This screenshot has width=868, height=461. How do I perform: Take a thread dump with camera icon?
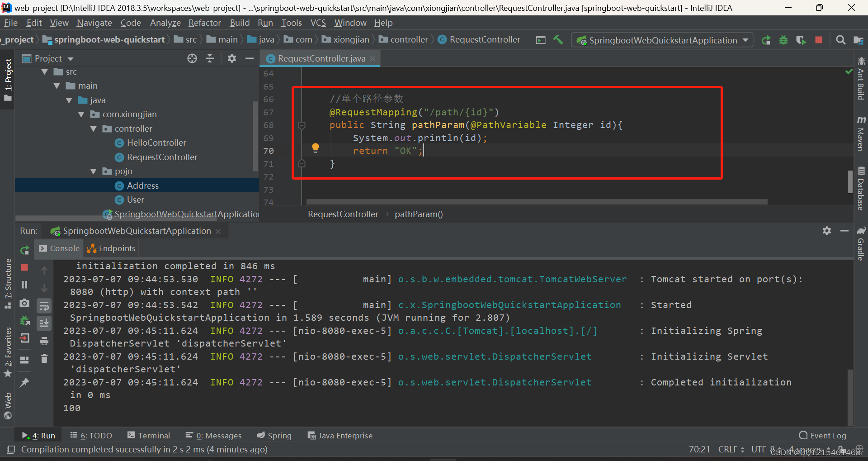point(24,303)
